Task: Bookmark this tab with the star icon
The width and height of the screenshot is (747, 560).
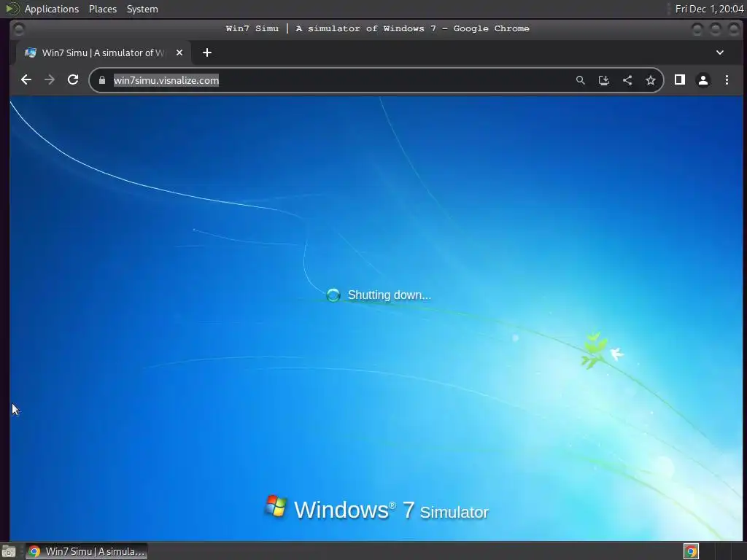Action: pyautogui.click(x=651, y=80)
